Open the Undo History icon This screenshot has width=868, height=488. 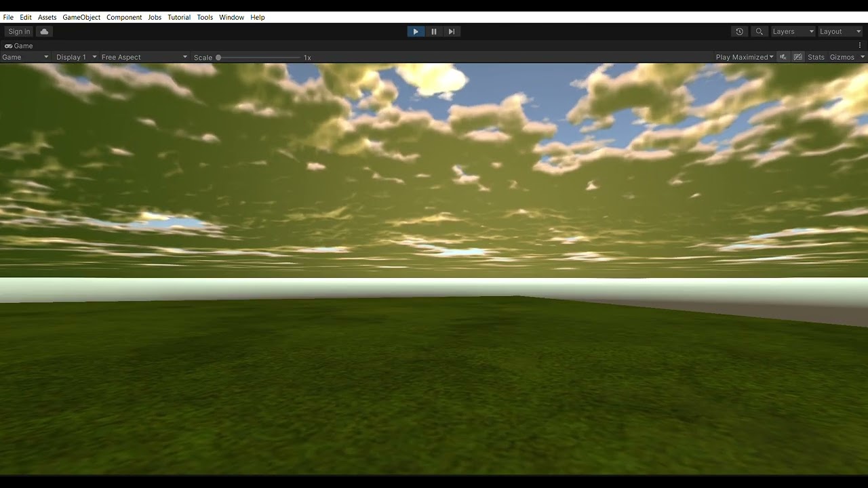click(739, 31)
